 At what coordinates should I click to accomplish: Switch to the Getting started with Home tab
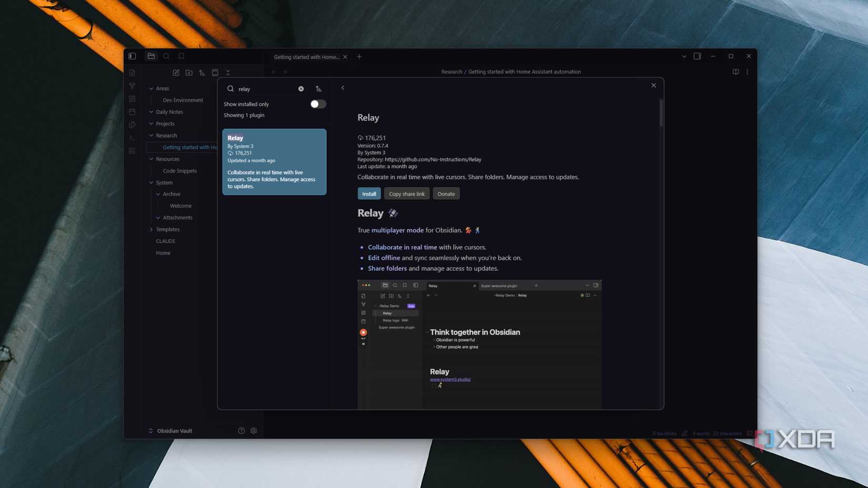(308, 57)
